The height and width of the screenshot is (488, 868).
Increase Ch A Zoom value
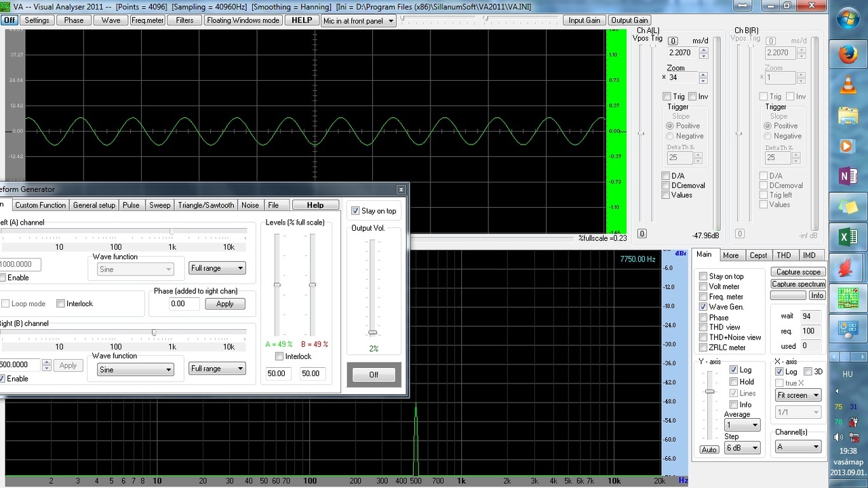pos(703,75)
